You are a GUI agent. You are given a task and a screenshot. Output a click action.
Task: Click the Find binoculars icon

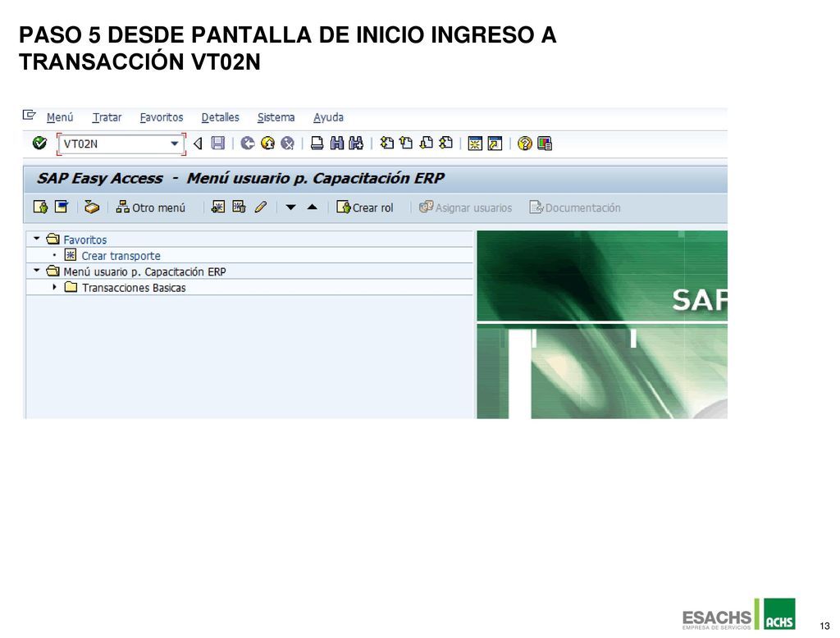(336, 143)
